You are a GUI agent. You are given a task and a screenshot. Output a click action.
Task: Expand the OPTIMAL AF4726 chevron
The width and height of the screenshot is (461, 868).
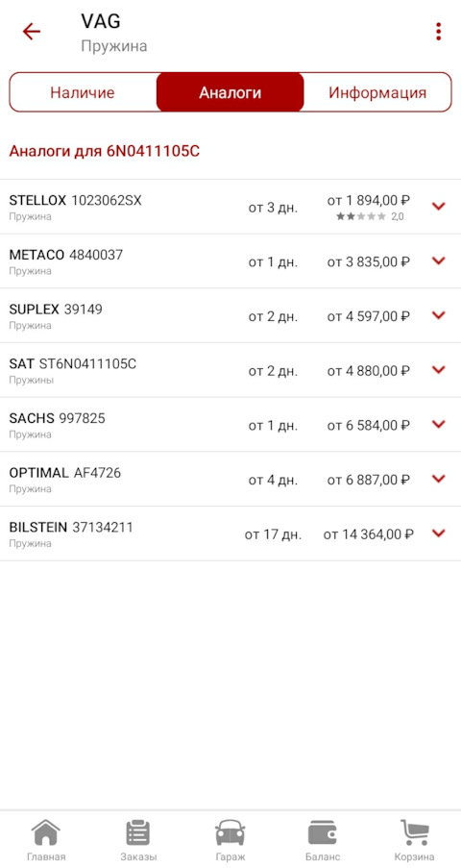(438, 479)
